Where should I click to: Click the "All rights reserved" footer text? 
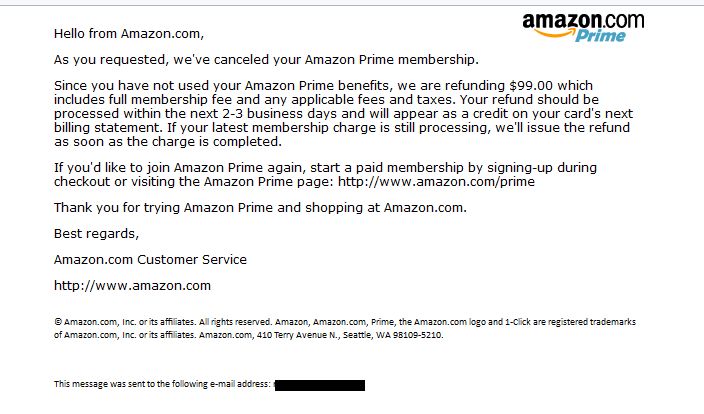click(235, 322)
